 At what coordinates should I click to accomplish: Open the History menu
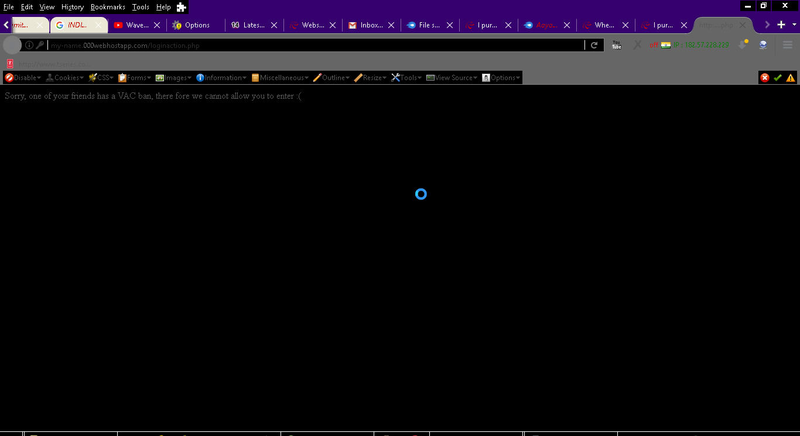72,7
